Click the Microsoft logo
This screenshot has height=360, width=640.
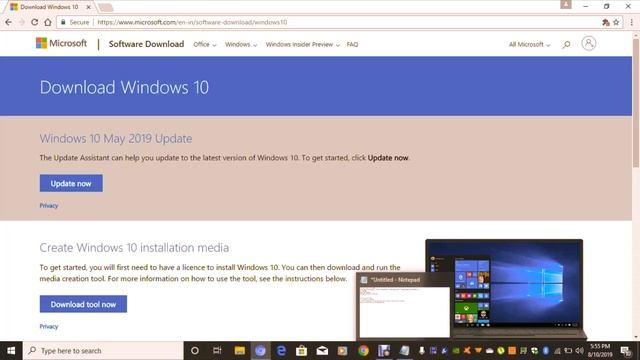click(61, 43)
